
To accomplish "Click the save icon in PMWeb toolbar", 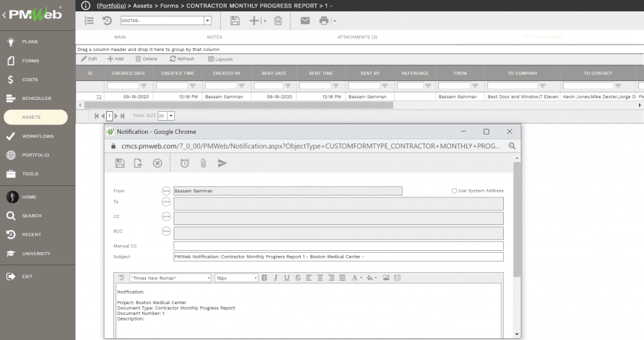I will click(x=235, y=21).
